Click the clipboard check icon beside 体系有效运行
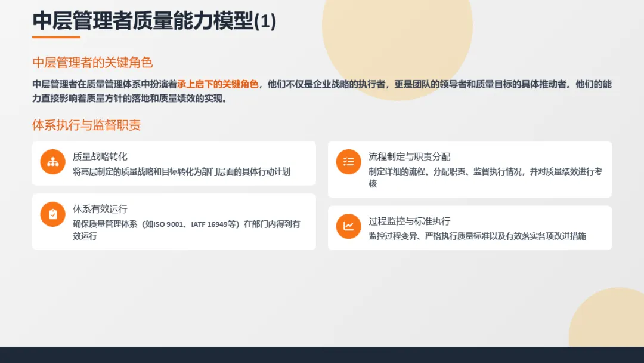644x363 pixels. [x=52, y=214]
